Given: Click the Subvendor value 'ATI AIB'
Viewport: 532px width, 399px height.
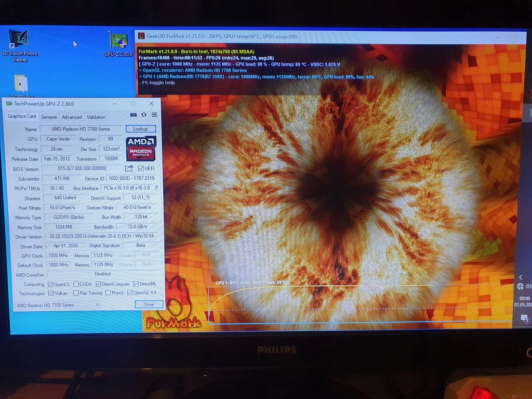Looking at the screenshot, I should (62, 179).
